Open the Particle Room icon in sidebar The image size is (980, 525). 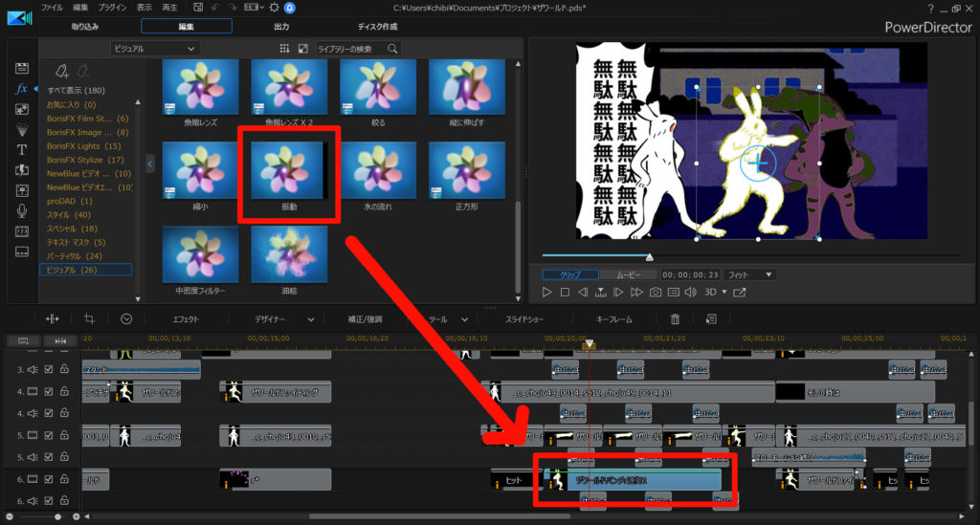click(22, 129)
